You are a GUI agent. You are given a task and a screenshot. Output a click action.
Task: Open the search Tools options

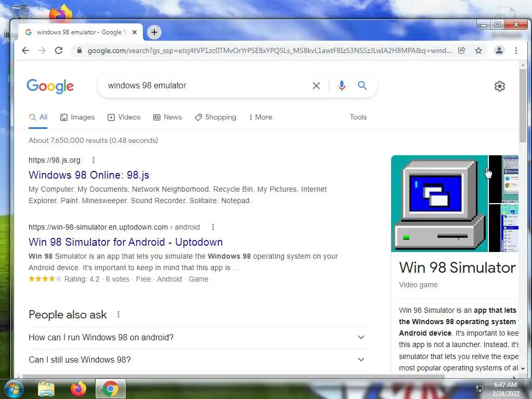tap(358, 117)
